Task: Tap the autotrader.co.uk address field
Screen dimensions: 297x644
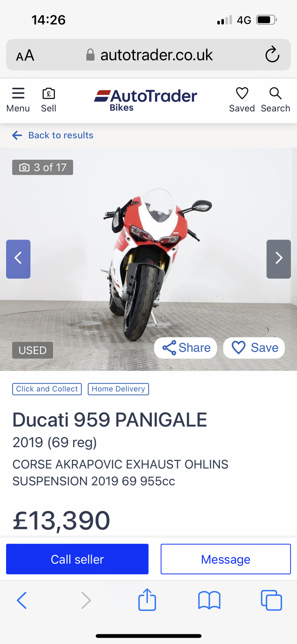Action: pos(149,55)
